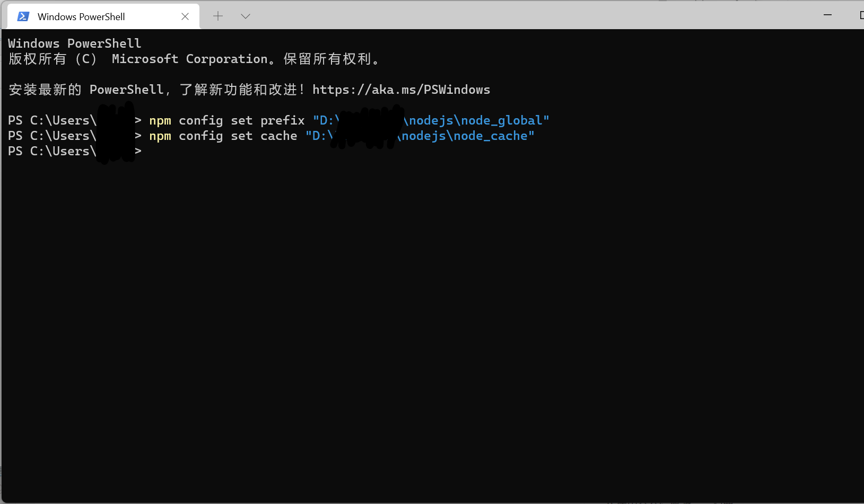Click the active PowerShell prompt line
Screen dimensions: 864x504
pyautogui.click(x=74, y=151)
